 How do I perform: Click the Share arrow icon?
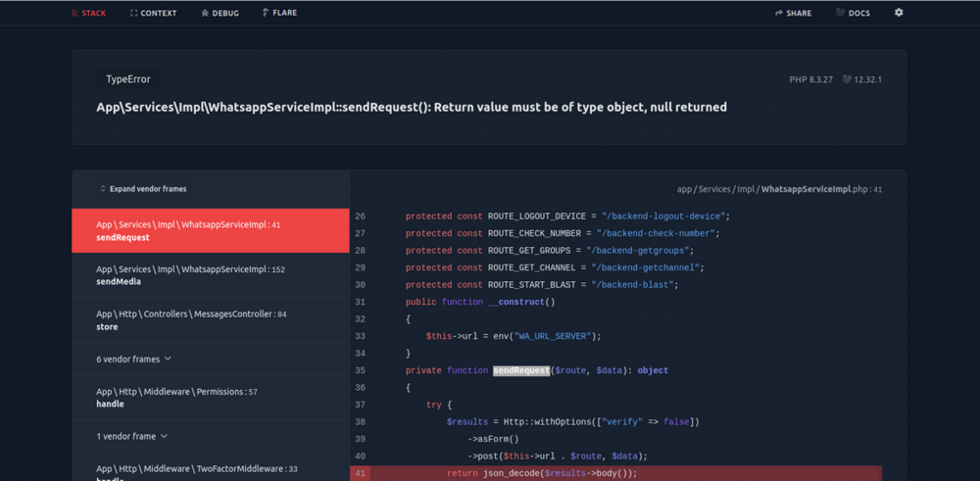(779, 14)
